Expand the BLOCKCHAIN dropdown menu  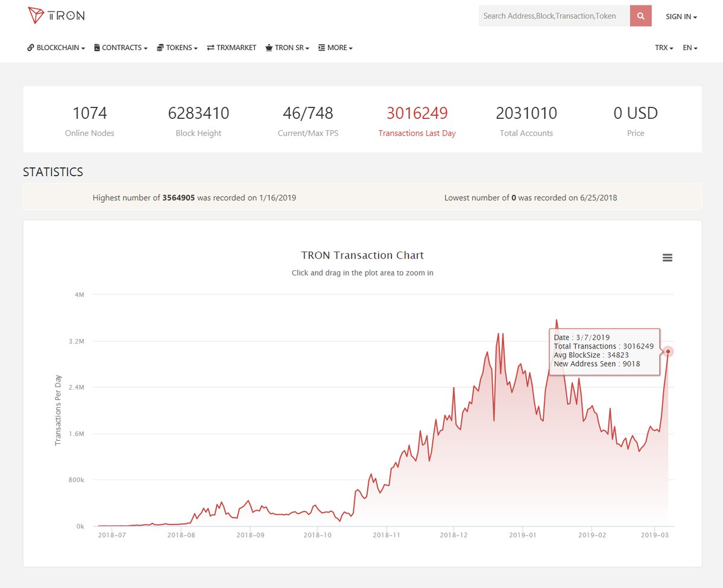(x=56, y=48)
